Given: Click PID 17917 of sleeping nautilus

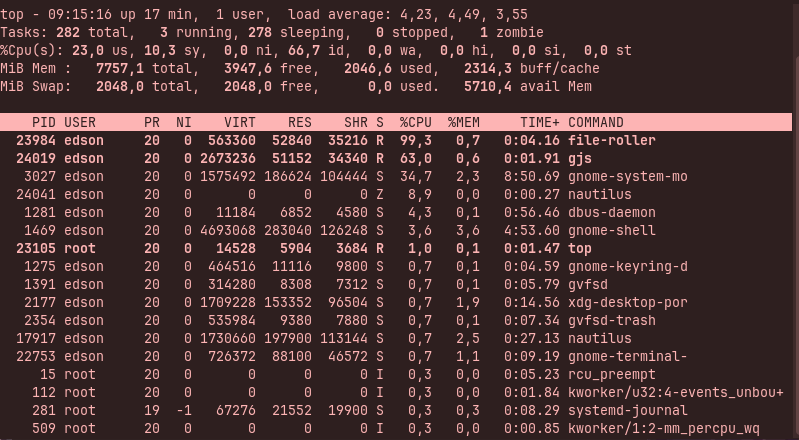Looking at the screenshot, I should (x=36, y=339).
